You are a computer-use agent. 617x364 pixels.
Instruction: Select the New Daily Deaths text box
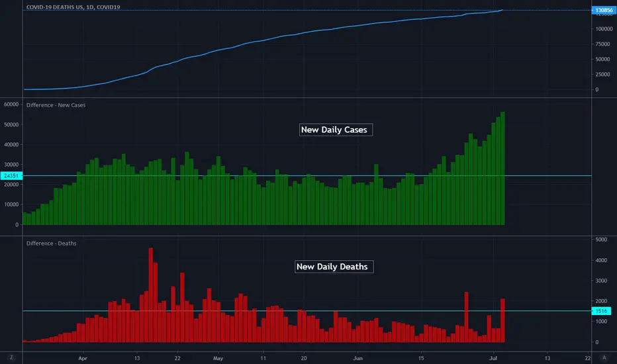pyautogui.click(x=334, y=267)
